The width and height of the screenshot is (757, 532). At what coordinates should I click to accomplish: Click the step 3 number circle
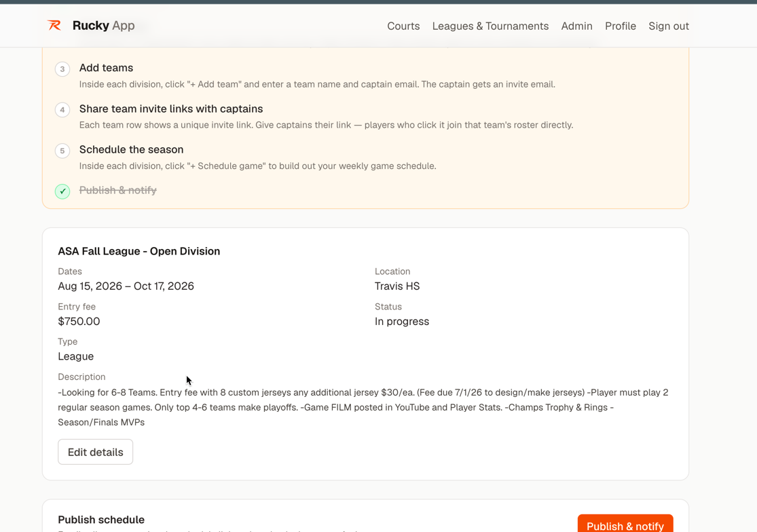tap(62, 69)
